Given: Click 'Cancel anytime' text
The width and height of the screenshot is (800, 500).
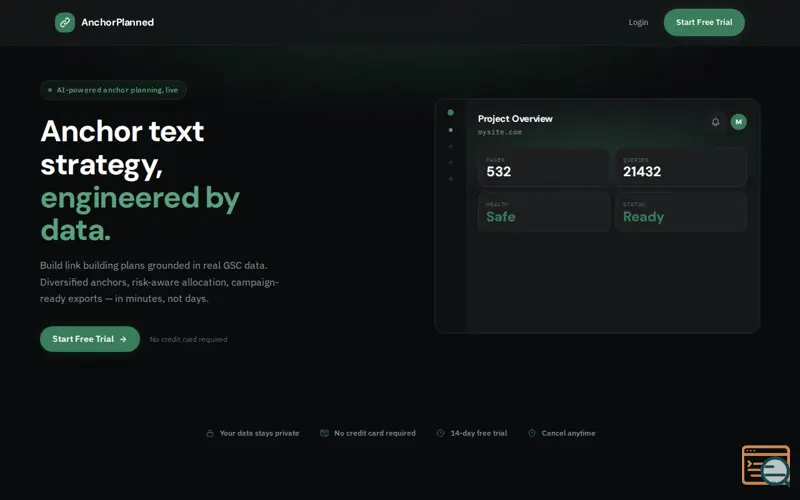Looking at the screenshot, I should pos(568,433).
